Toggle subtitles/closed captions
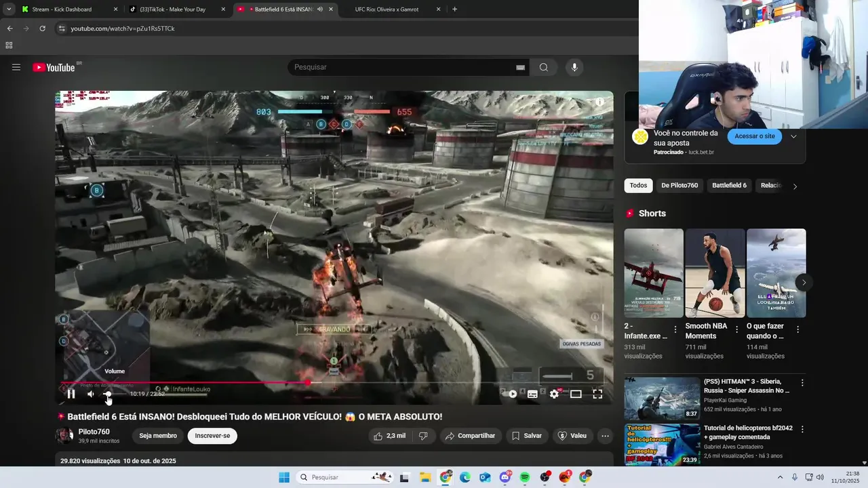Viewport: 868px width, 488px height. [533, 394]
